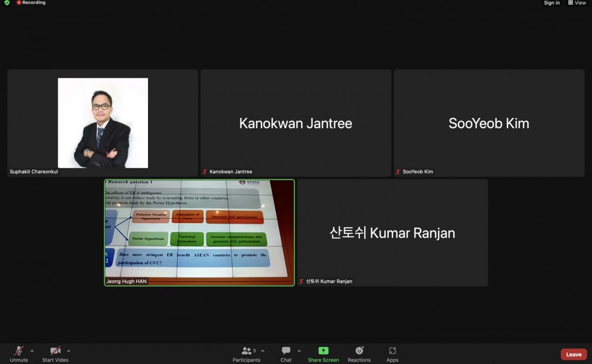Open the Apps panel

pyautogui.click(x=393, y=354)
